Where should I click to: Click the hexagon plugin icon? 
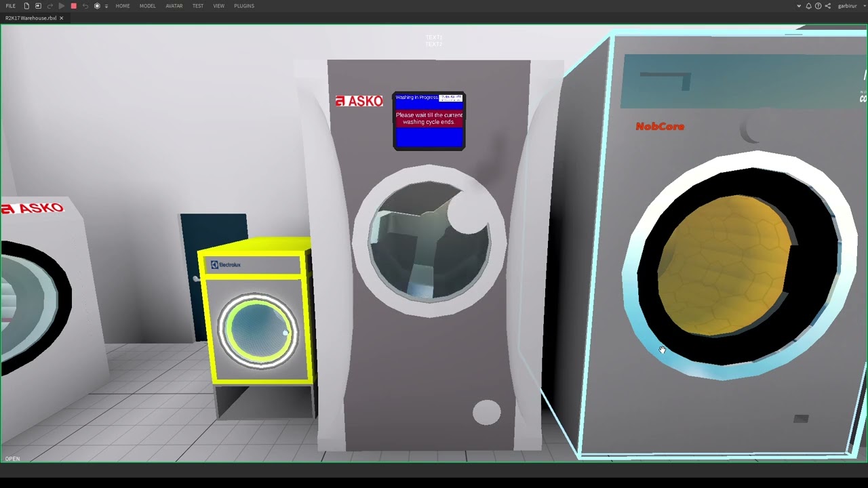click(x=97, y=6)
